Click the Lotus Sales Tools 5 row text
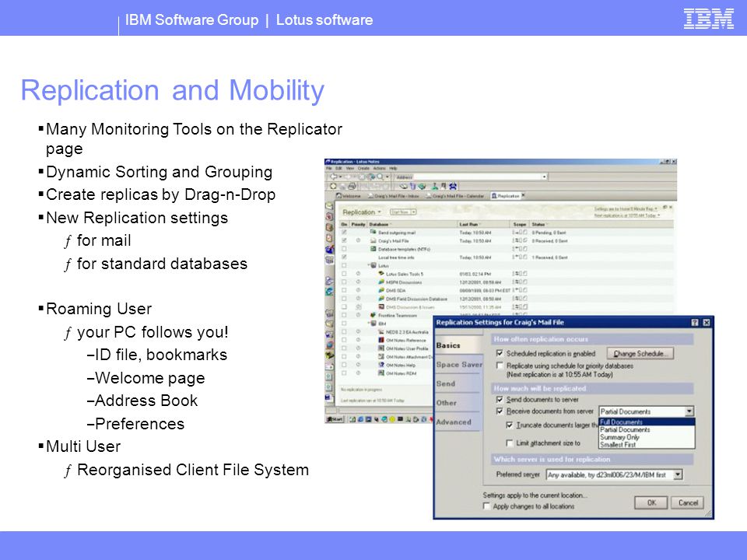Viewport: 747px width, 560px height. pyautogui.click(x=405, y=274)
